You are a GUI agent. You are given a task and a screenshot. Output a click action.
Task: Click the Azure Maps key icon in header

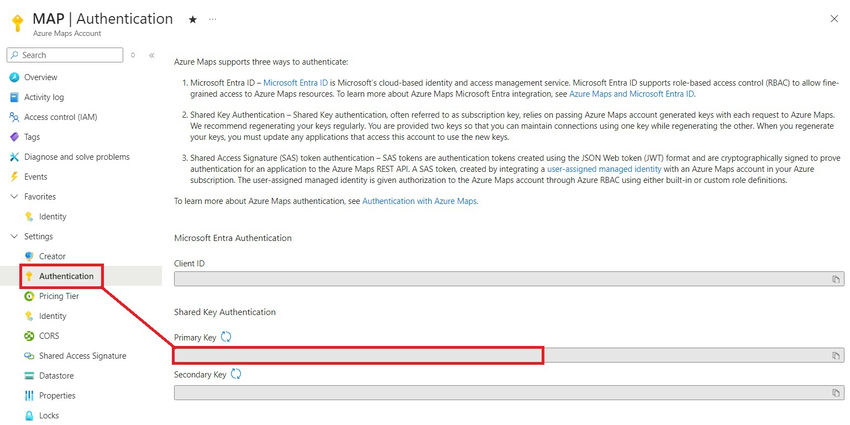coord(18,23)
